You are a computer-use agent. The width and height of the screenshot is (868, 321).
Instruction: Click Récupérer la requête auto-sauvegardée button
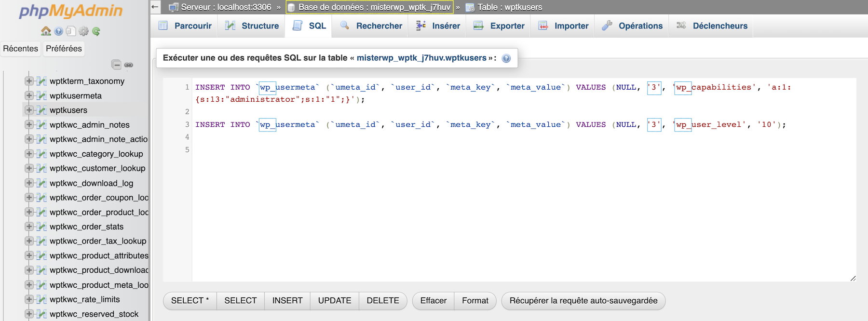click(x=583, y=301)
